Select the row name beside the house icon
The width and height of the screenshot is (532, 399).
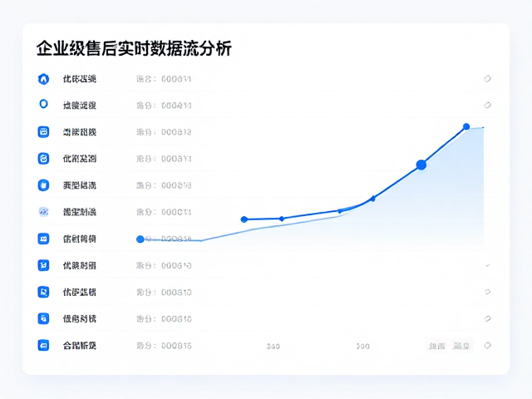[x=80, y=79]
